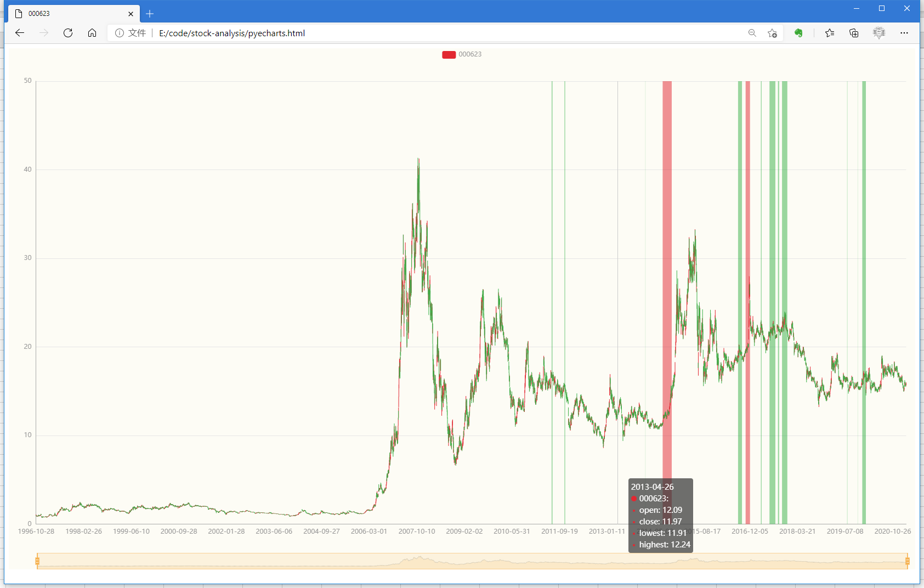924x588 pixels.
Task: Maximize the browser window
Action: pos(882,8)
